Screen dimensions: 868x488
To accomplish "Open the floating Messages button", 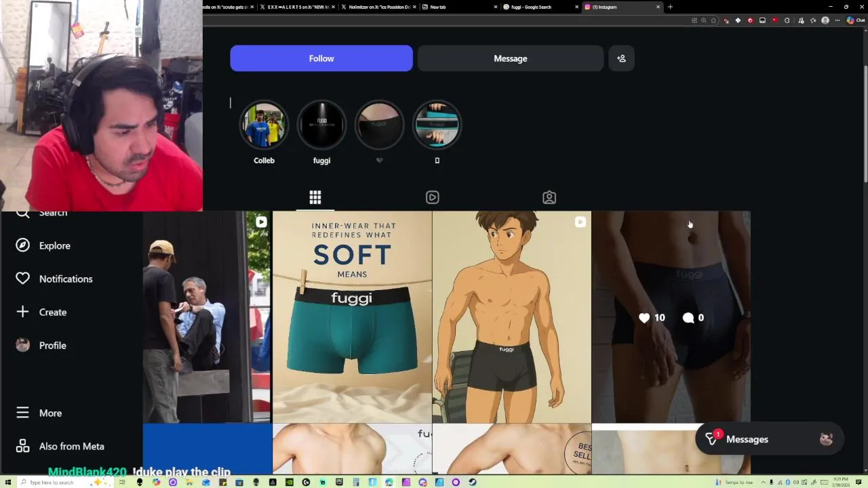I will coord(769,439).
